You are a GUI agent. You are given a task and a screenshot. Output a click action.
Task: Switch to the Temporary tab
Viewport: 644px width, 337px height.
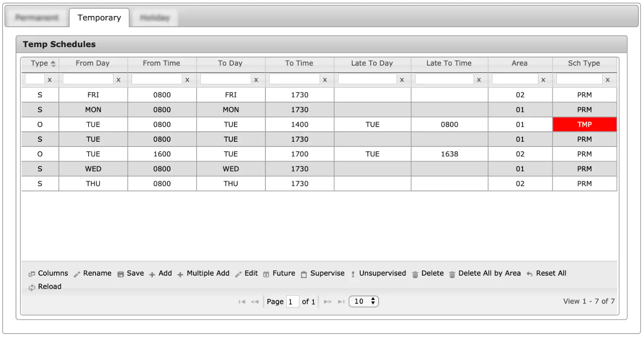(99, 18)
